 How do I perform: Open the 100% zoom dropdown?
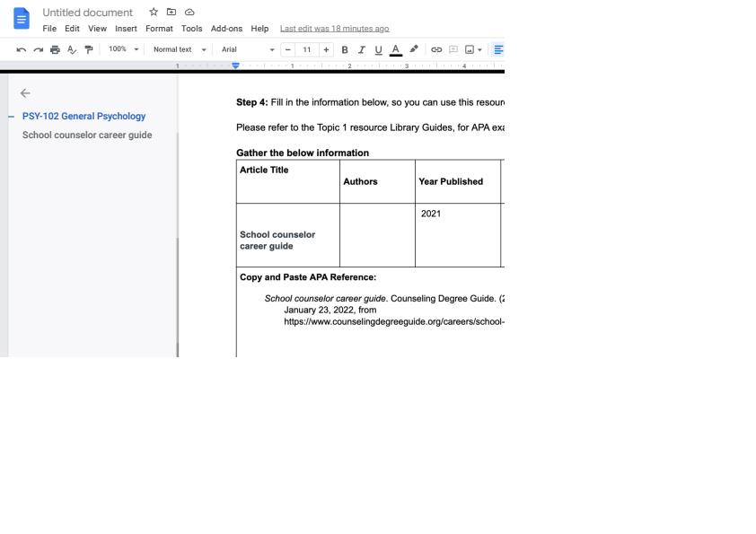[x=124, y=50]
